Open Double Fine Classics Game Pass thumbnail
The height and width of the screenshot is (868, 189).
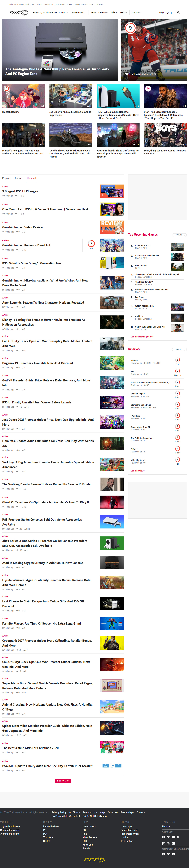point(71,135)
